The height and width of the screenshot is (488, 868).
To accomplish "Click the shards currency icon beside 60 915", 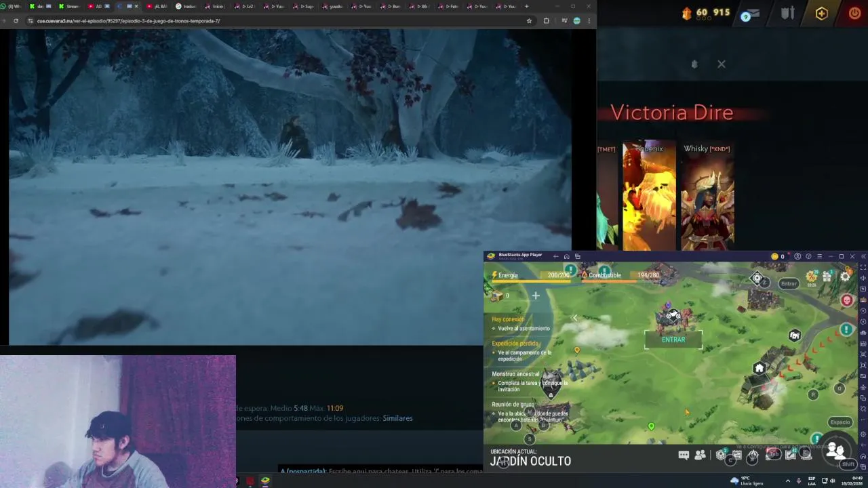I will click(x=686, y=13).
